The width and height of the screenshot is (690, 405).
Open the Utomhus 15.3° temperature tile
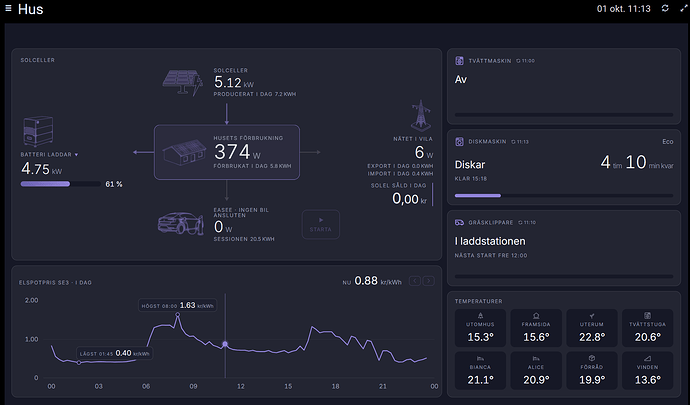(480, 328)
